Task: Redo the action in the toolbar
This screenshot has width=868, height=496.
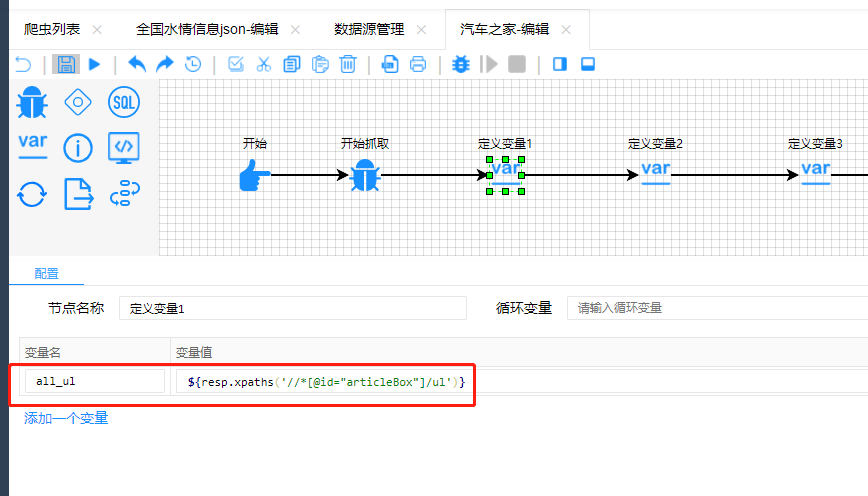Action: tap(164, 64)
